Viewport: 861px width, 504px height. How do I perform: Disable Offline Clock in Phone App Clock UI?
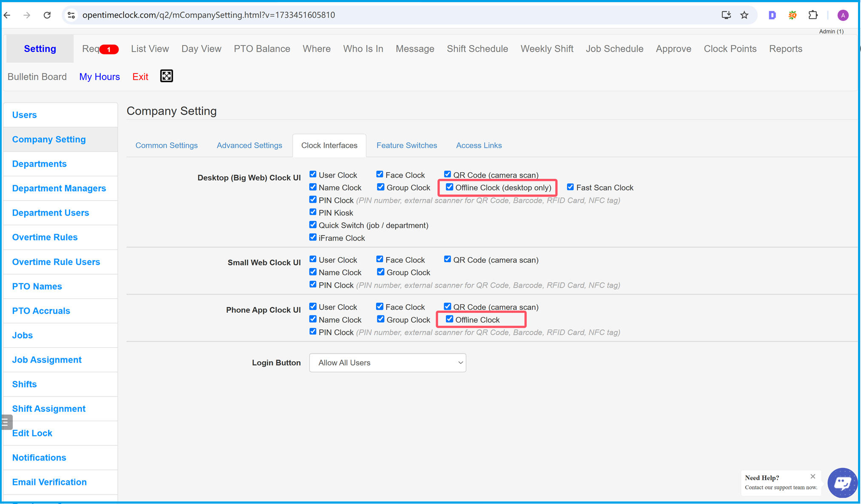coord(449,319)
